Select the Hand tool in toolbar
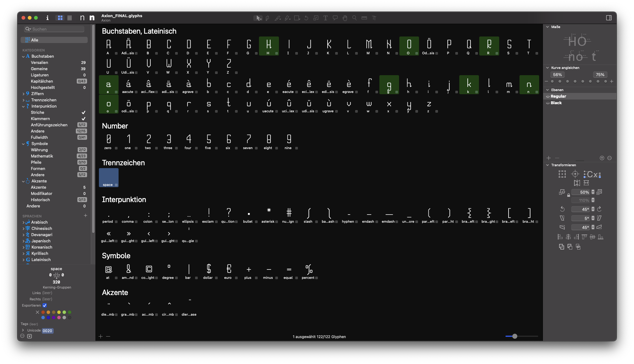 point(345,18)
